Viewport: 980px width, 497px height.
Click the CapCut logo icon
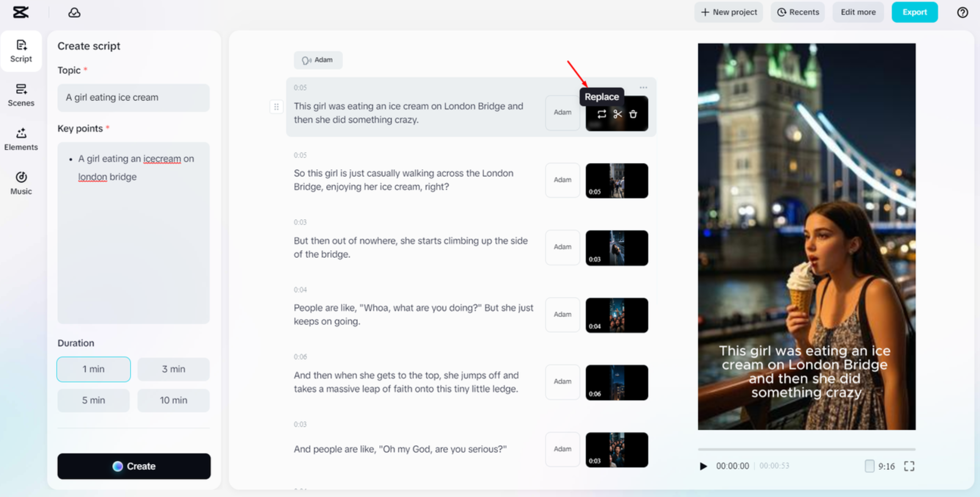pyautogui.click(x=20, y=12)
